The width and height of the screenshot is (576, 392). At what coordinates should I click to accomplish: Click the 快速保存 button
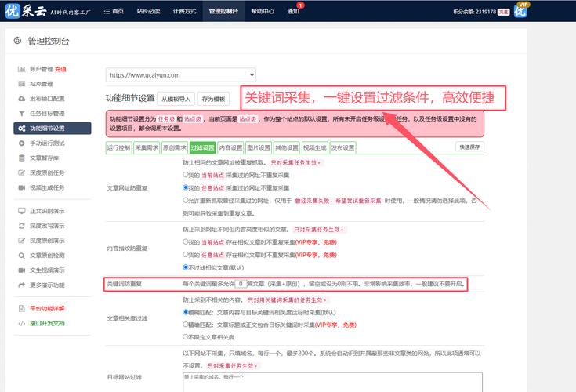pos(470,147)
